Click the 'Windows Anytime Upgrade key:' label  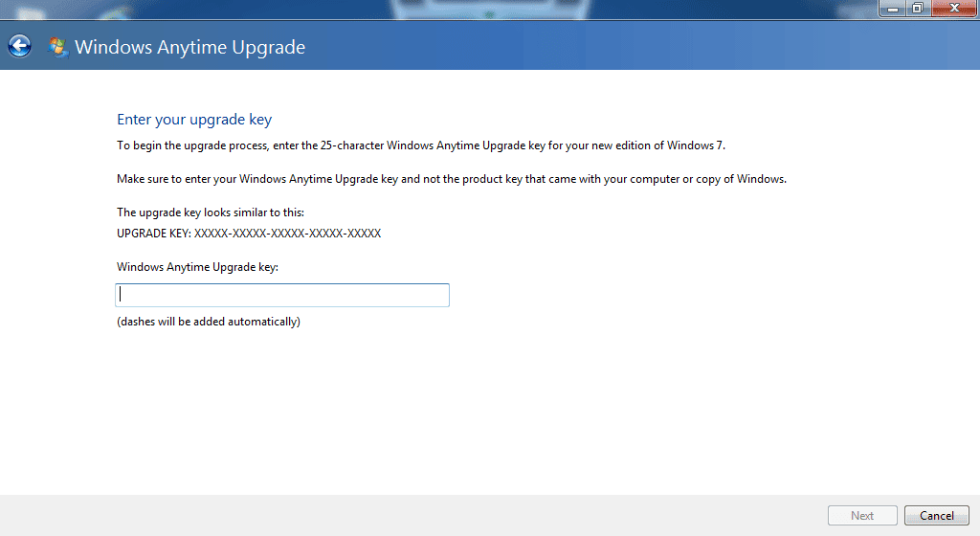[197, 267]
